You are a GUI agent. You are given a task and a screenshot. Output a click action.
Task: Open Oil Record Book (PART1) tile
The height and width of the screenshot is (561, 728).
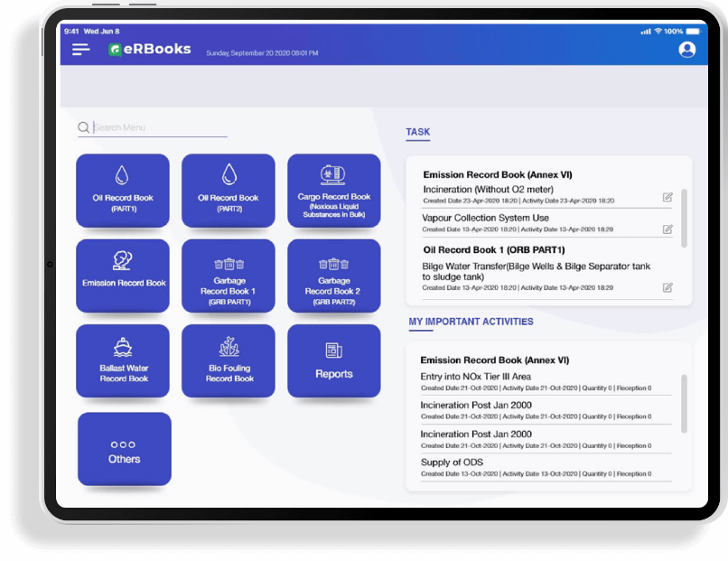coord(123,191)
